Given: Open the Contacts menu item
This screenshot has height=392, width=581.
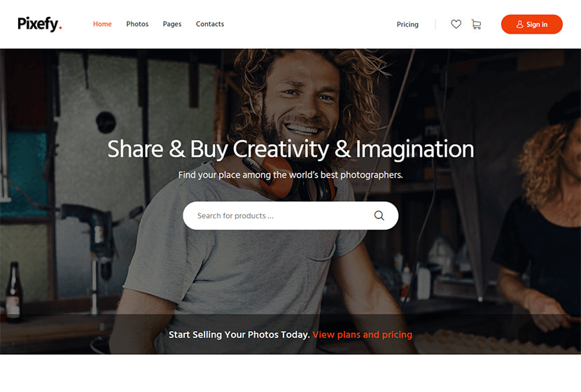Looking at the screenshot, I should [210, 24].
